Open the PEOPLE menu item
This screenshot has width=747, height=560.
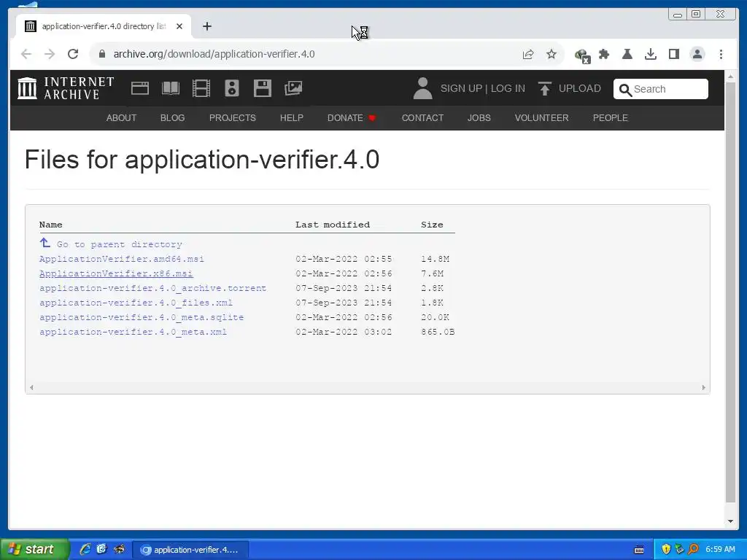(x=611, y=117)
